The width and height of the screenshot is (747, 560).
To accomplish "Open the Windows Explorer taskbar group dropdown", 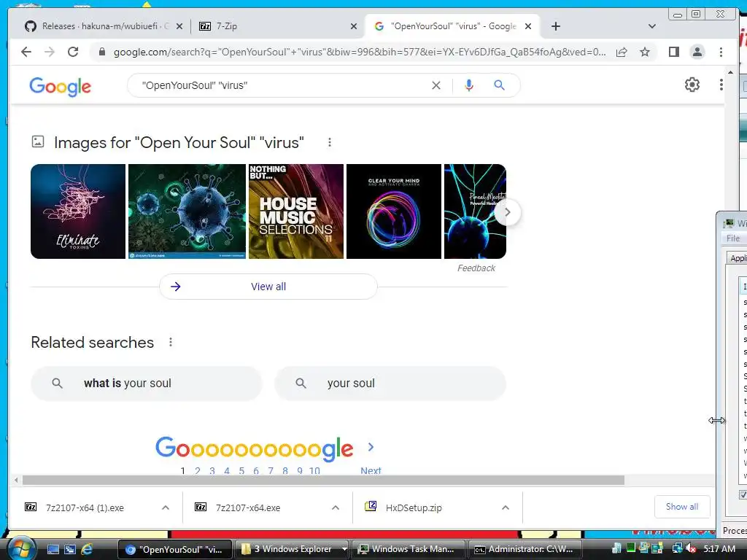I will click(x=344, y=549).
